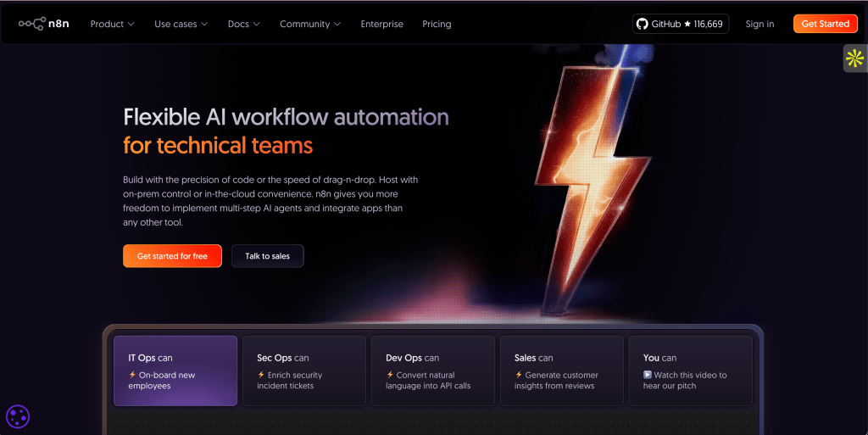Open the Docs dropdown menu

[243, 24]
